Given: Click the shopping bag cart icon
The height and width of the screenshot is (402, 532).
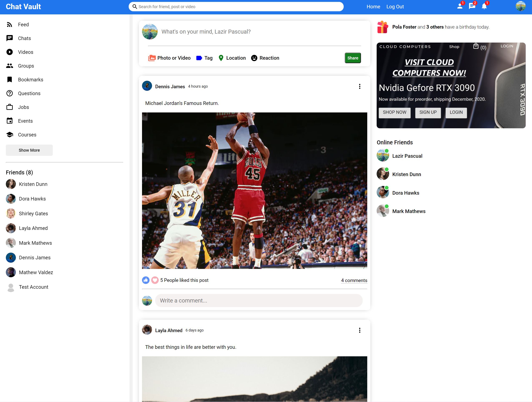Looking at the screenshot, I should pos(475,46).
